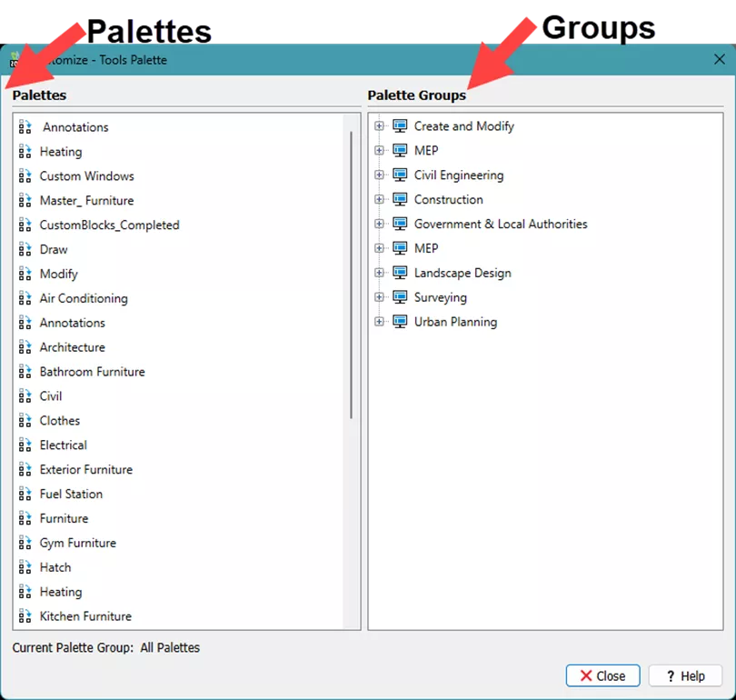Click the icon beside Fuel Station palette

click(x=25, y=495)
